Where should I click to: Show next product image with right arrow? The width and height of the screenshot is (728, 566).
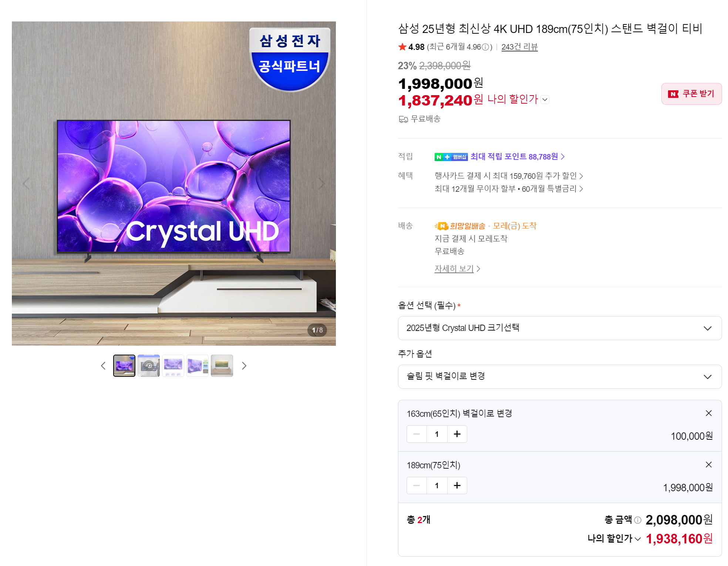321,184
